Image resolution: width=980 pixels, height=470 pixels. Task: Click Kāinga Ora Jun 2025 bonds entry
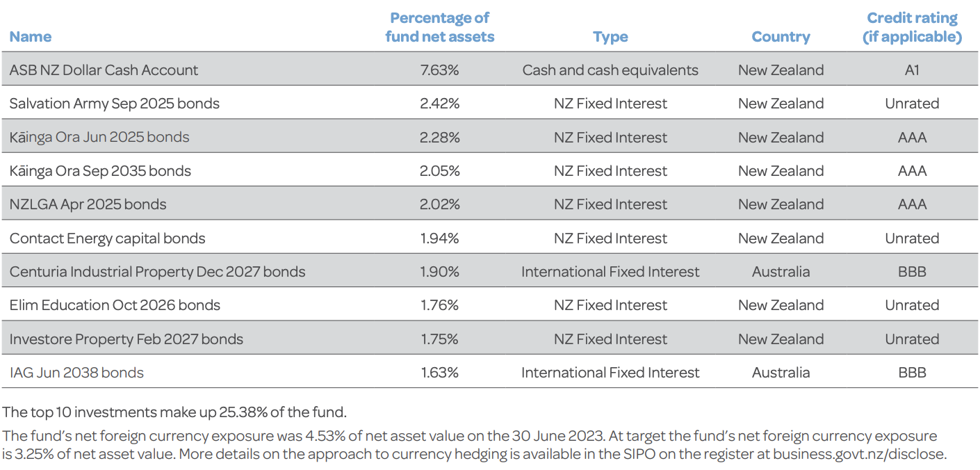(x=99, y=137)
